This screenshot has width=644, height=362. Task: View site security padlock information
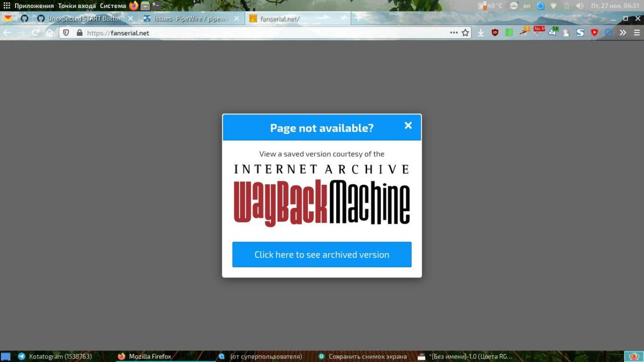tap(79, 33)
